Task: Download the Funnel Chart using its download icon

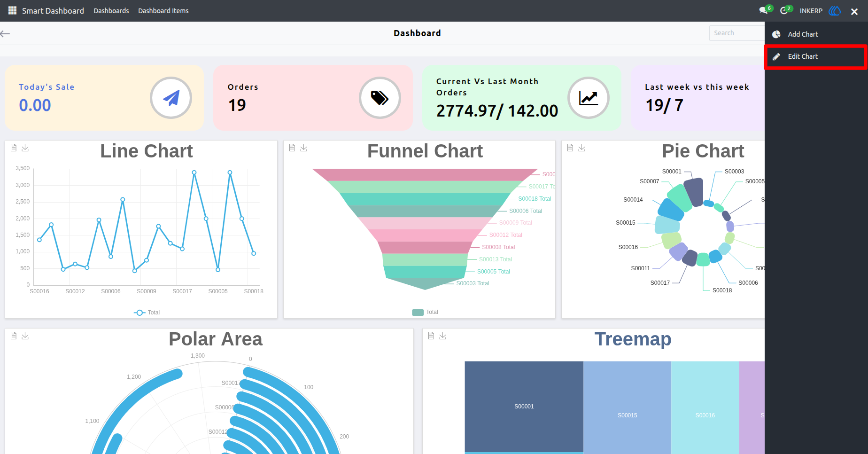Action: 304,148
